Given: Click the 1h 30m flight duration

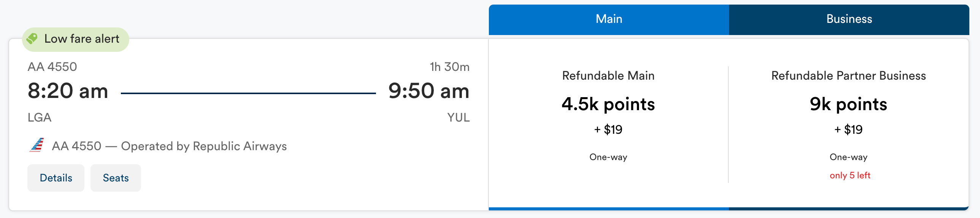Looking at the screenshot, I should (x=450, y=67).
